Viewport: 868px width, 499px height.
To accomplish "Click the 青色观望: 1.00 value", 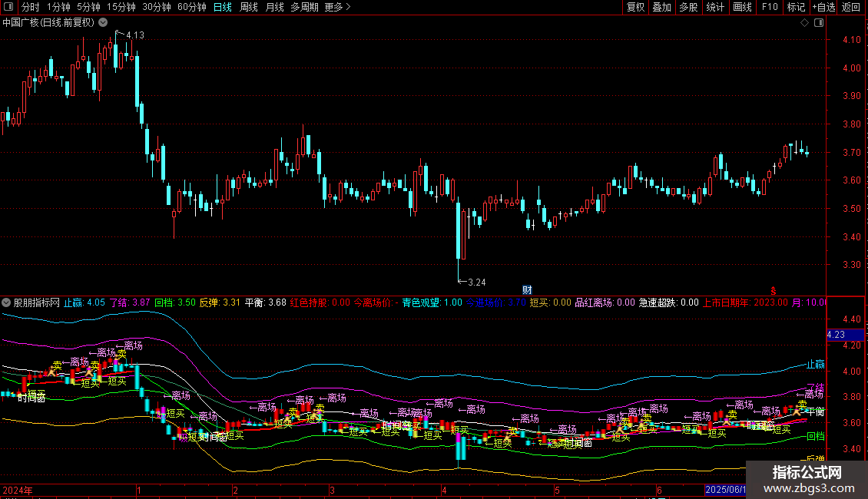I will (x=432, y=302).
